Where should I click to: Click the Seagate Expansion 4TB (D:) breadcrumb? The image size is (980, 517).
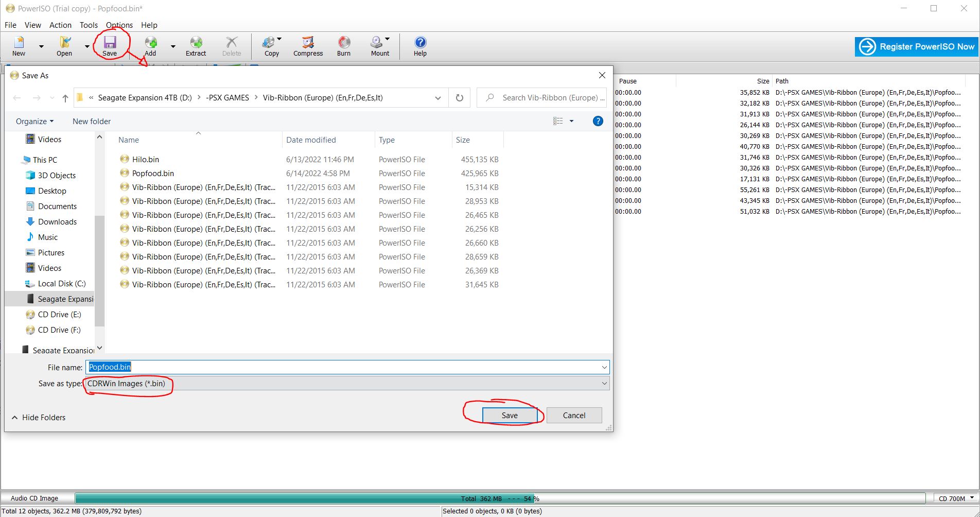(x=145, y=98)
